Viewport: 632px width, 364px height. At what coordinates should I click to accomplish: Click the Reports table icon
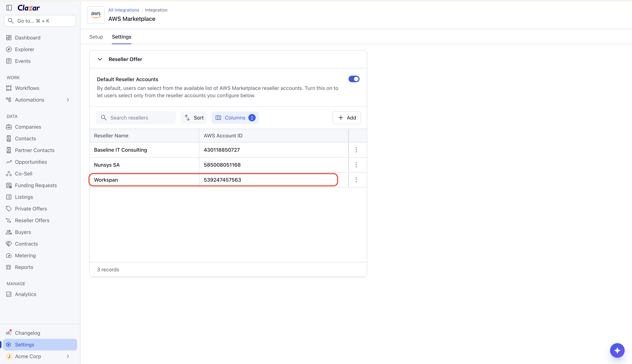(x=9, y=267)
